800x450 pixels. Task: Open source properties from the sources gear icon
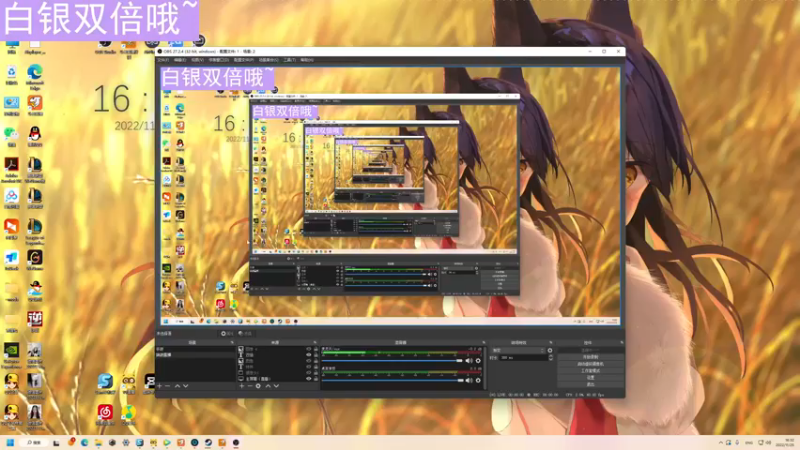258,386
